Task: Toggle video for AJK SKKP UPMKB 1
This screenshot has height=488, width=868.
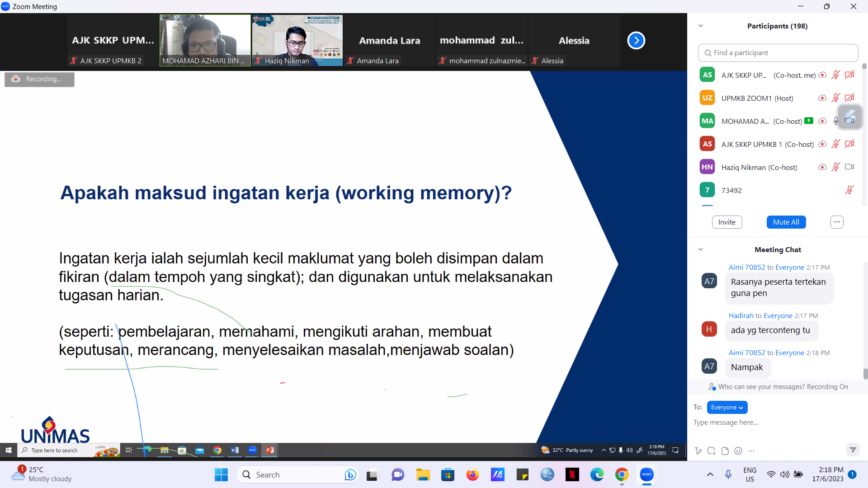Action: (849, 144)
